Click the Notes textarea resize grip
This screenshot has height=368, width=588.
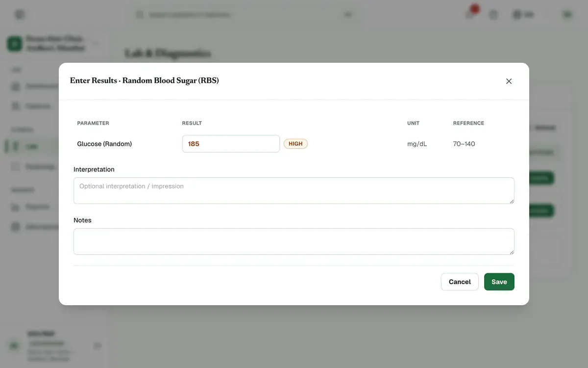coord(512,252)
